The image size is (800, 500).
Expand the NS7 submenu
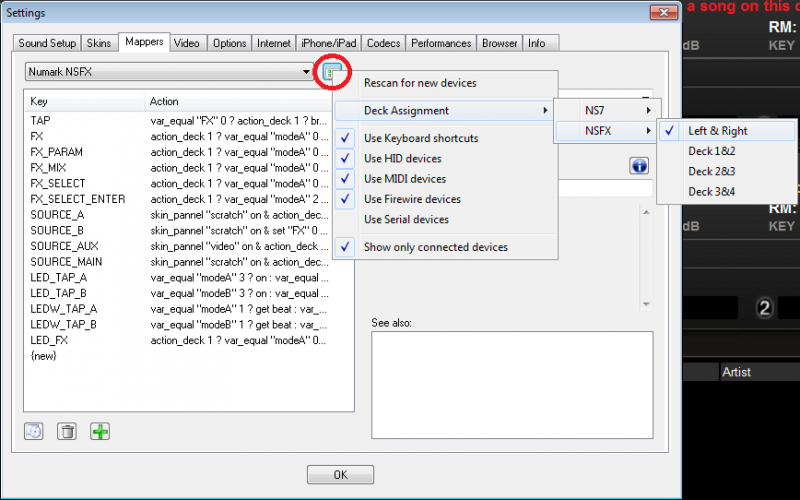(x=607, y=111)
